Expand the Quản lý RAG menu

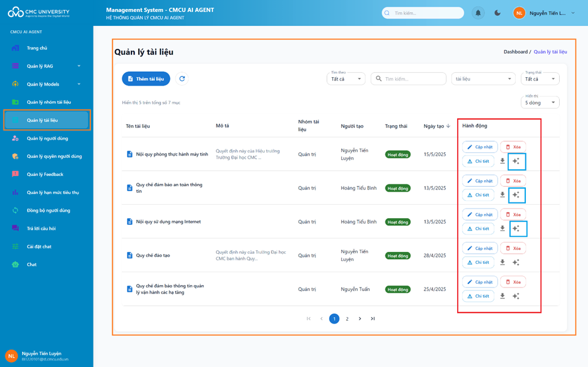point(78,66)
